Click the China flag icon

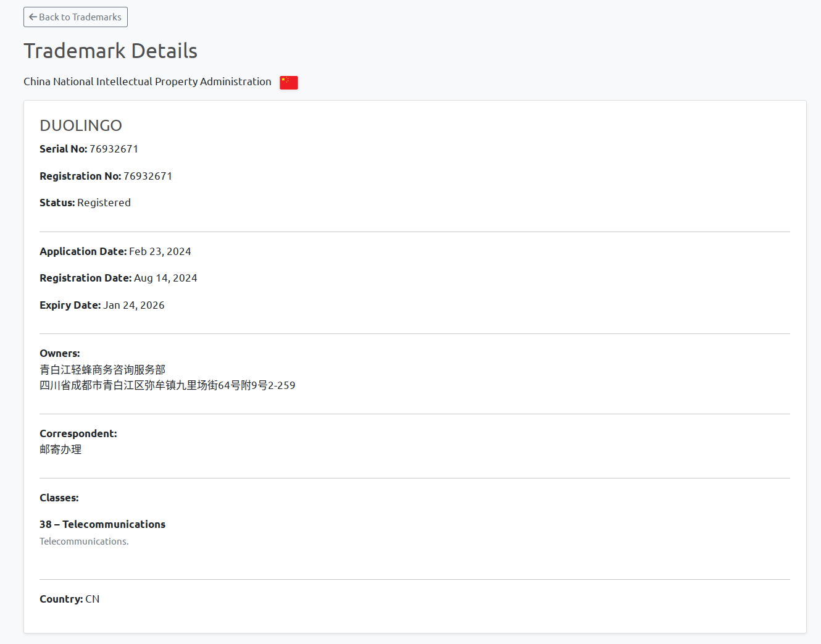pyautogui.click(x=288, y=82)
